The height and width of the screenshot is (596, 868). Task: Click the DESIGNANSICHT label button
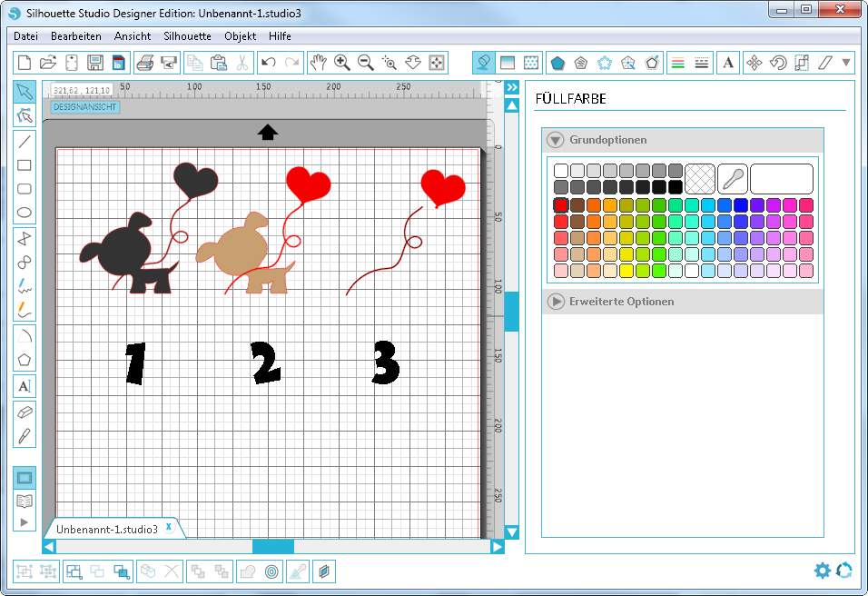(84, 107)
